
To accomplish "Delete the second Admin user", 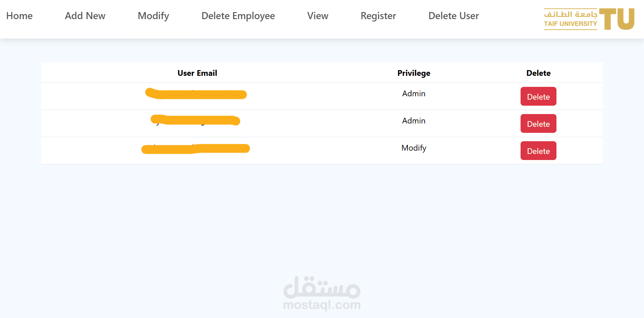I will tap(538, 123).
